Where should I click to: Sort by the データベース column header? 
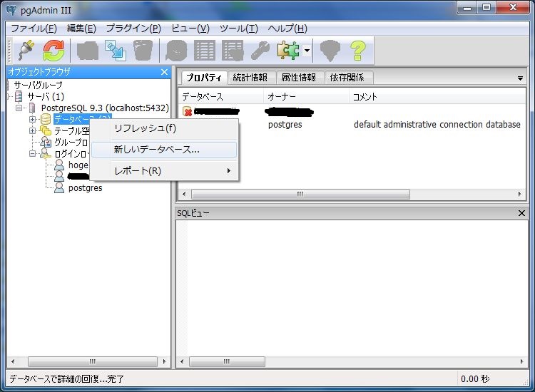coord(220,97)
